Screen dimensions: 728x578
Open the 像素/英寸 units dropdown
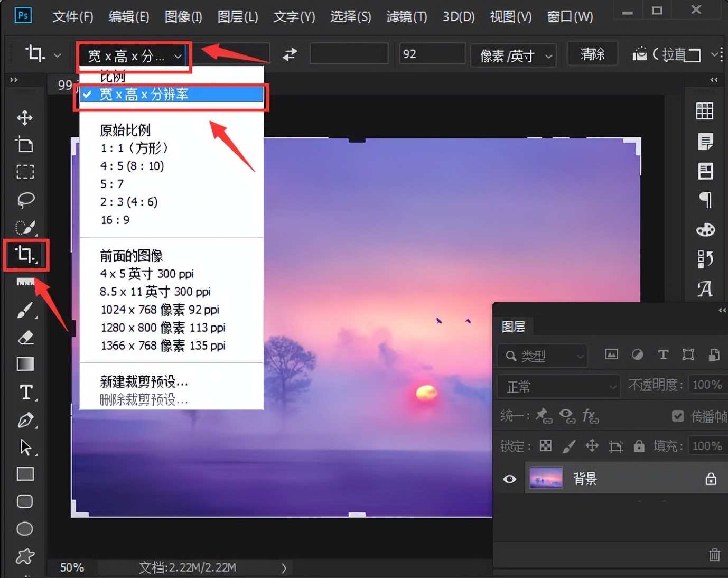512,55
